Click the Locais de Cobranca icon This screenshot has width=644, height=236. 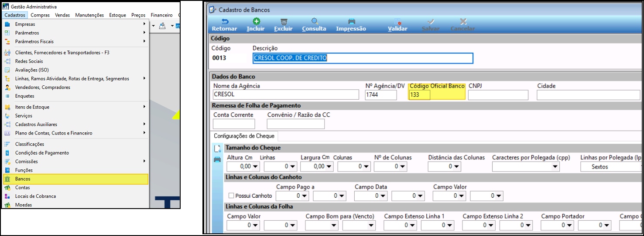point(7,196)
